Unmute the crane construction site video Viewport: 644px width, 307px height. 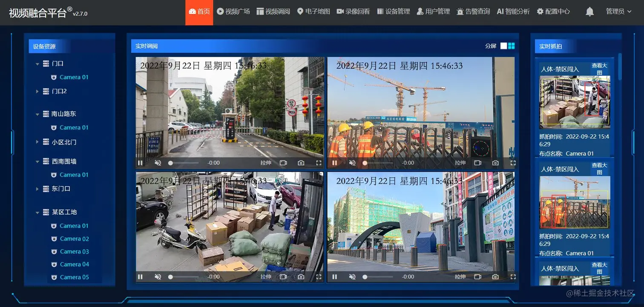[x=352, y=163]
